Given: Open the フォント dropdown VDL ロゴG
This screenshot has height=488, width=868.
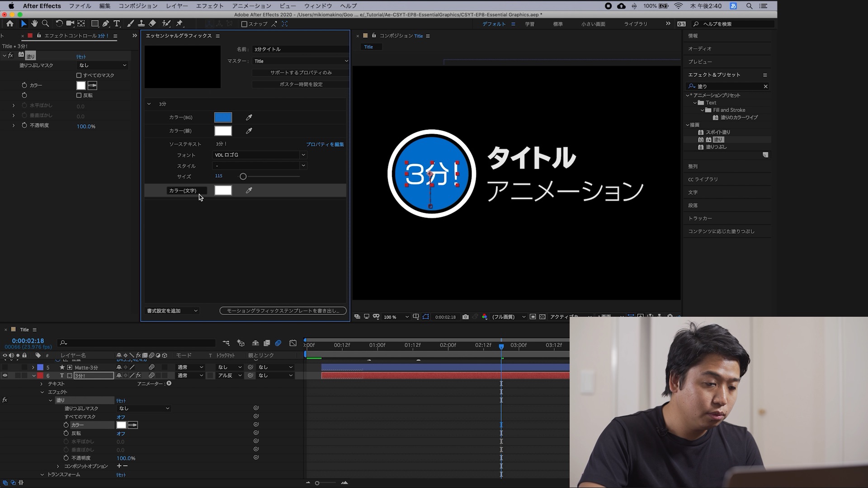Looking at the screenshot, I should pos(260,155).
